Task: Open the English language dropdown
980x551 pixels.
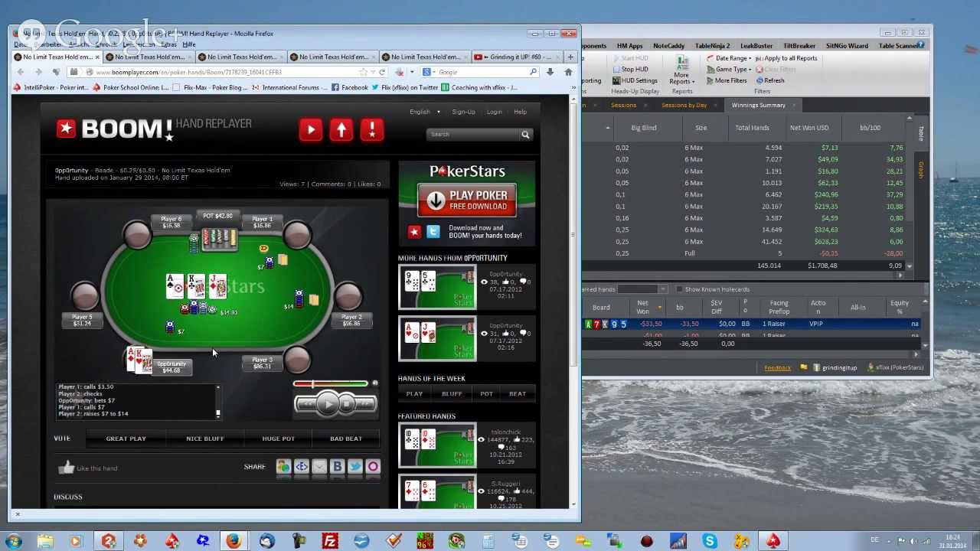Action: pos(425,112)
